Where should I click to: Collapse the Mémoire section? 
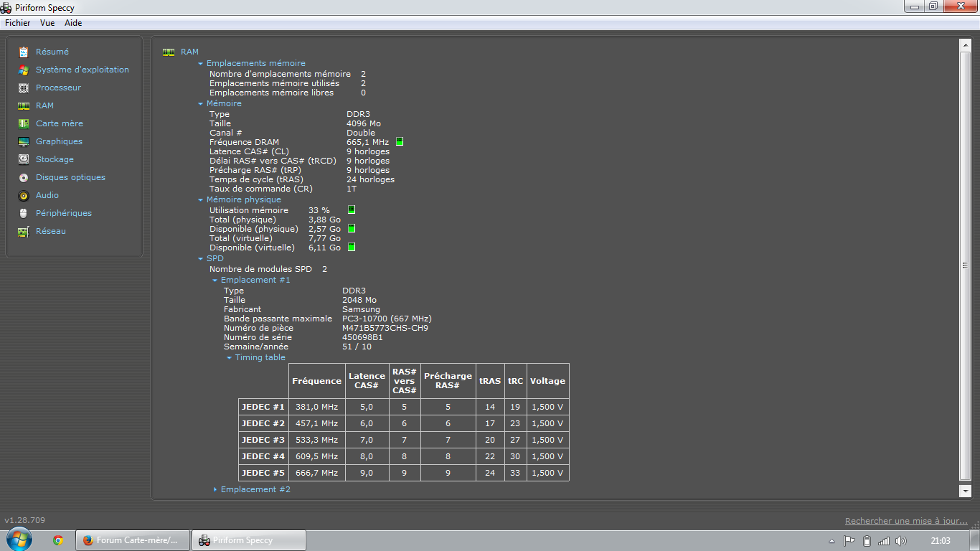201,103
